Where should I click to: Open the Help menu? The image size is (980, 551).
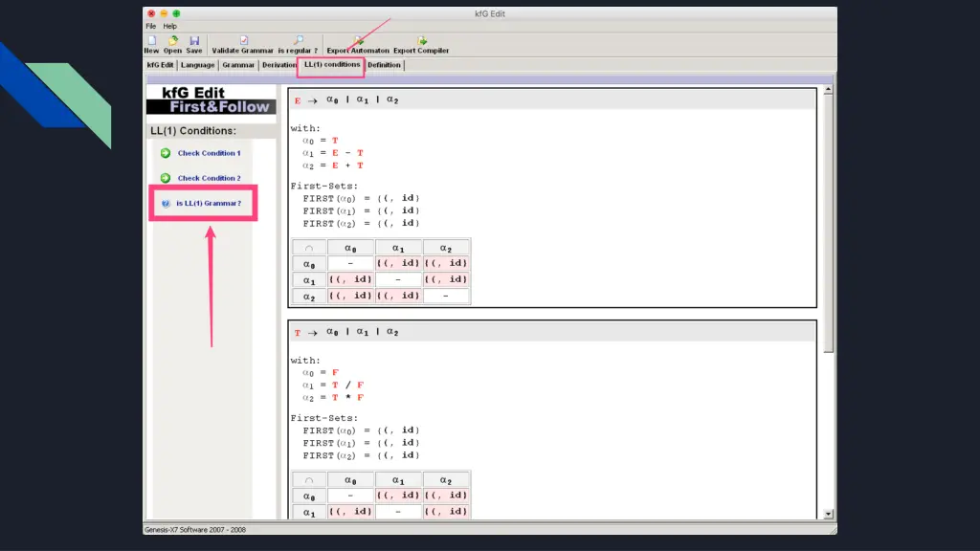click(x=170, y=26)
